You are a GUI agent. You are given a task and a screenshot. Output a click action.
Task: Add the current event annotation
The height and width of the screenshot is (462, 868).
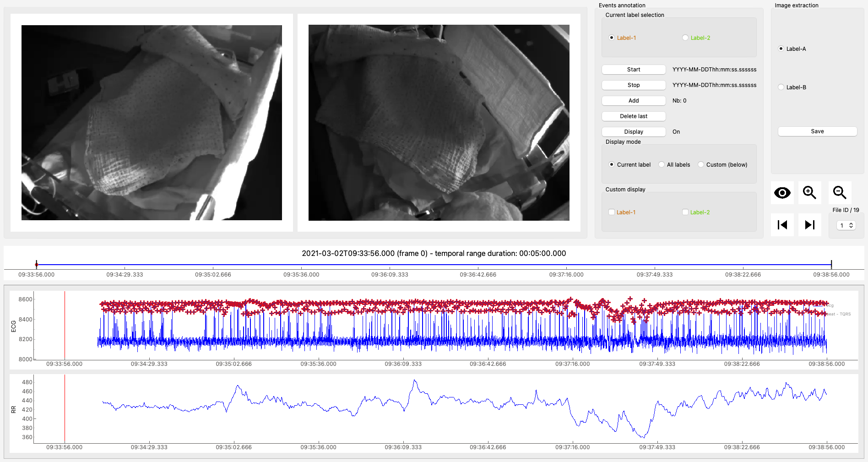point(634,101)
